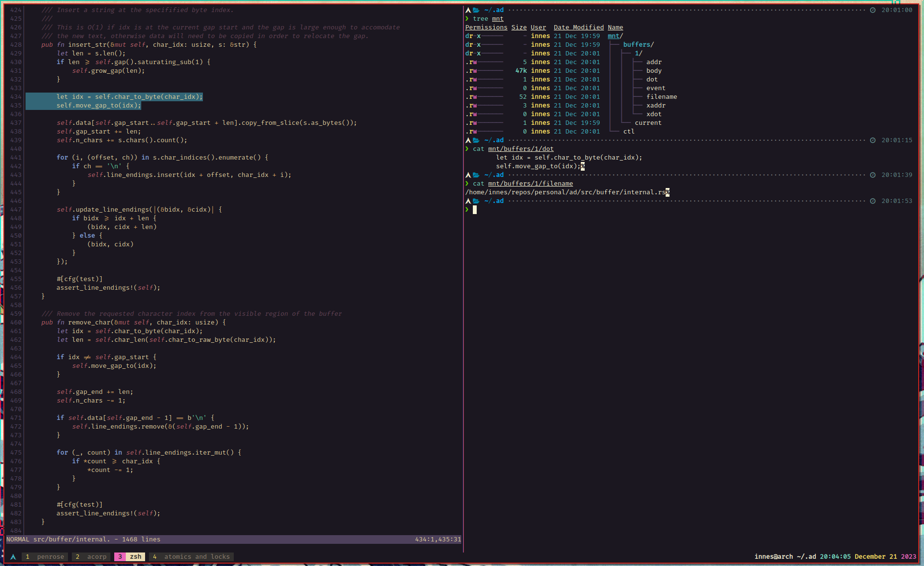
Task: Click the clock icon beside 20:01:00
Action: click(x=872, y=10)
